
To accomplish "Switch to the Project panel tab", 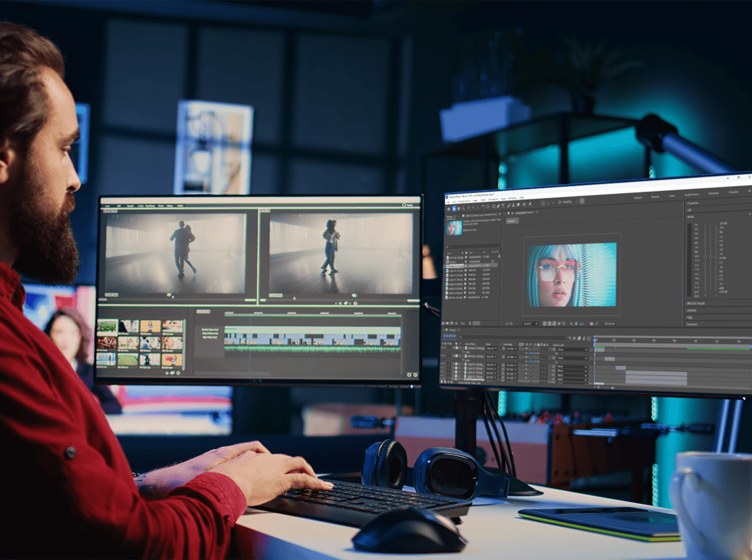I will tap(450, 216).
